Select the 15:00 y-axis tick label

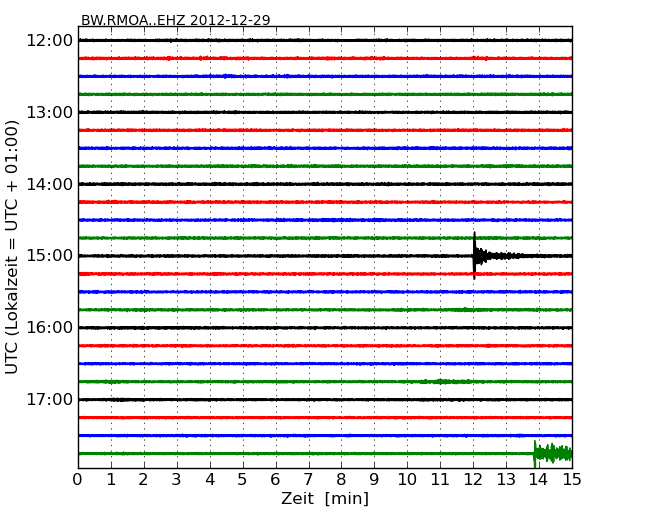[49, 256]
